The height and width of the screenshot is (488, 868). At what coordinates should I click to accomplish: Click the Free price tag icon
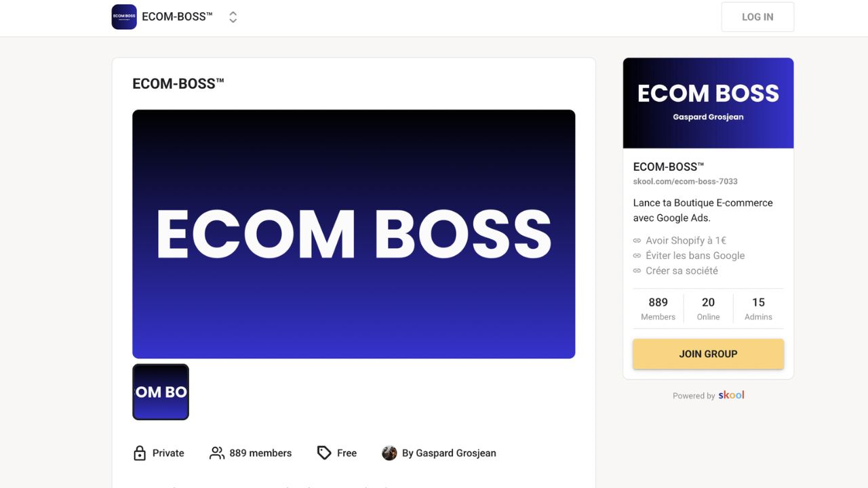coord(324,453)
